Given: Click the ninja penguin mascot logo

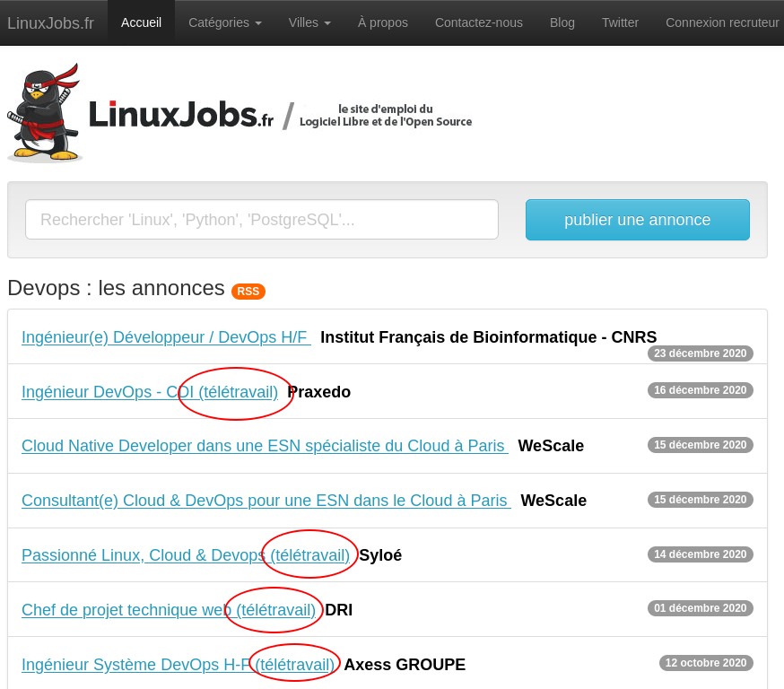Looking at the screenshot, I should point(45,113).
